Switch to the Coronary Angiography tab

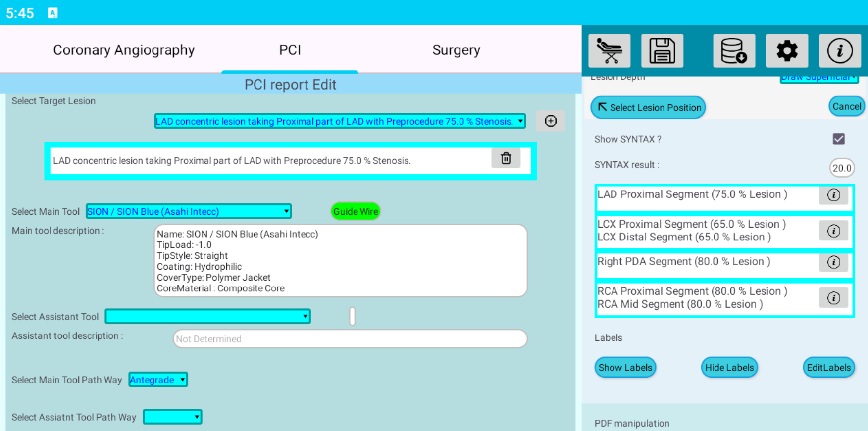point(124,50)
